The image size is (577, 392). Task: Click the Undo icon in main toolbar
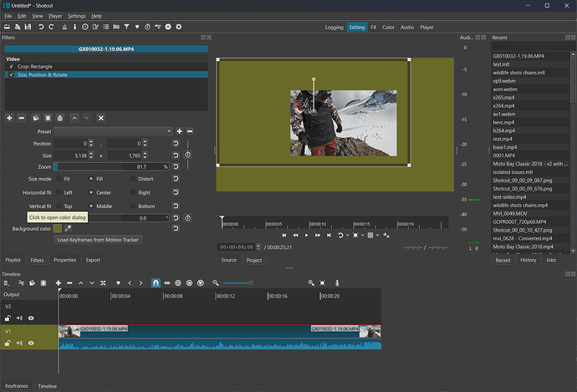(41, 28)
